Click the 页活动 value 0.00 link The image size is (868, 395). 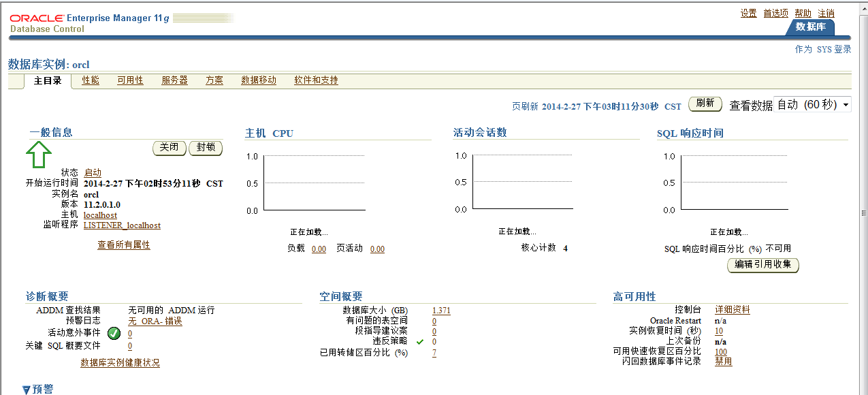point(377,249)
